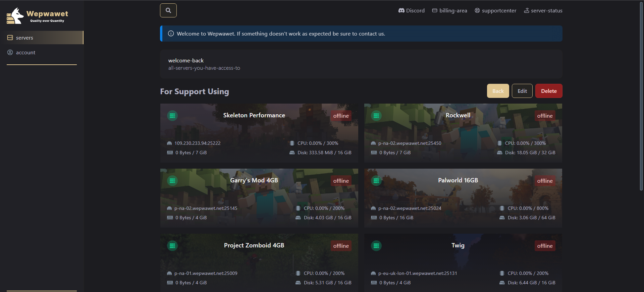Click offline badge on Palworld 16GB
Image resolution: width=644 pixels, height=292 pixels.
coord(545,181)
